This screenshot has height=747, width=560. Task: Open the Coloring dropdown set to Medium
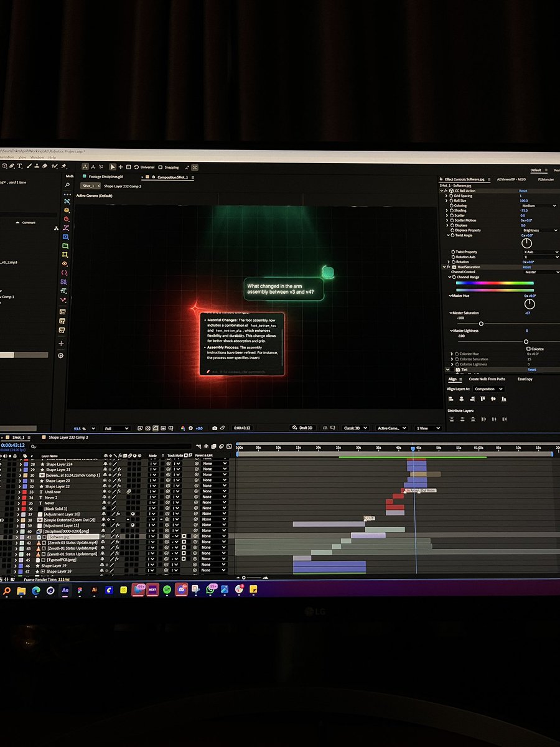pos(539,205)
